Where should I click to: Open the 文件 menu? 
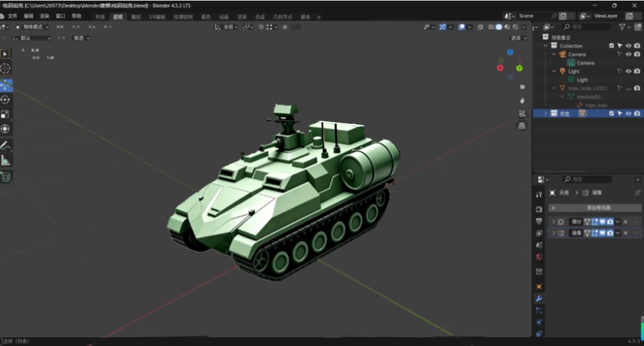point(13,16)
